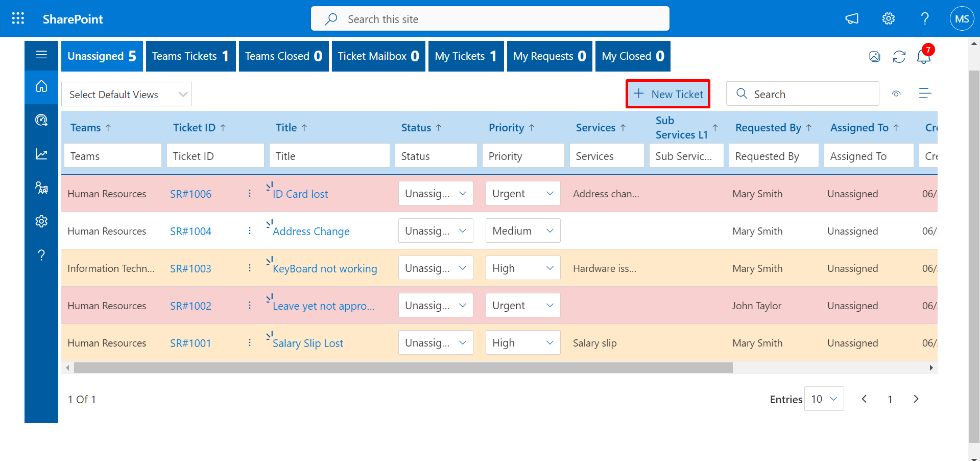The image size is (980, 461).
Task: Open Status dropdown for ID Card lost
Action: (x=436, y=193)
